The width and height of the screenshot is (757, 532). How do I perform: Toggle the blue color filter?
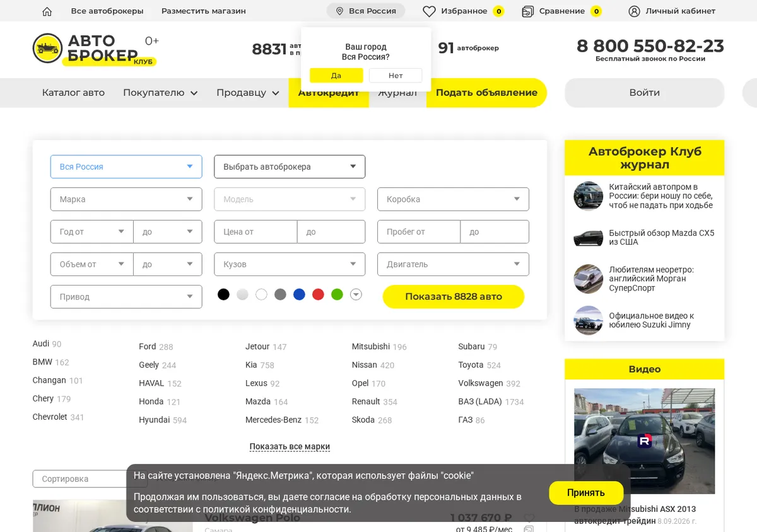(299, 294)
